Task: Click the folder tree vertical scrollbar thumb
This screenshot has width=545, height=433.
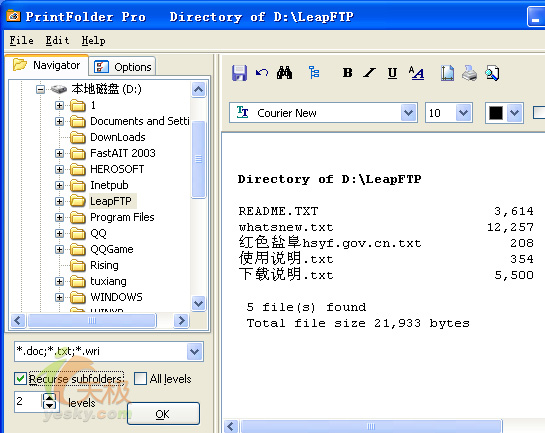Action: (x=198, y=159)
